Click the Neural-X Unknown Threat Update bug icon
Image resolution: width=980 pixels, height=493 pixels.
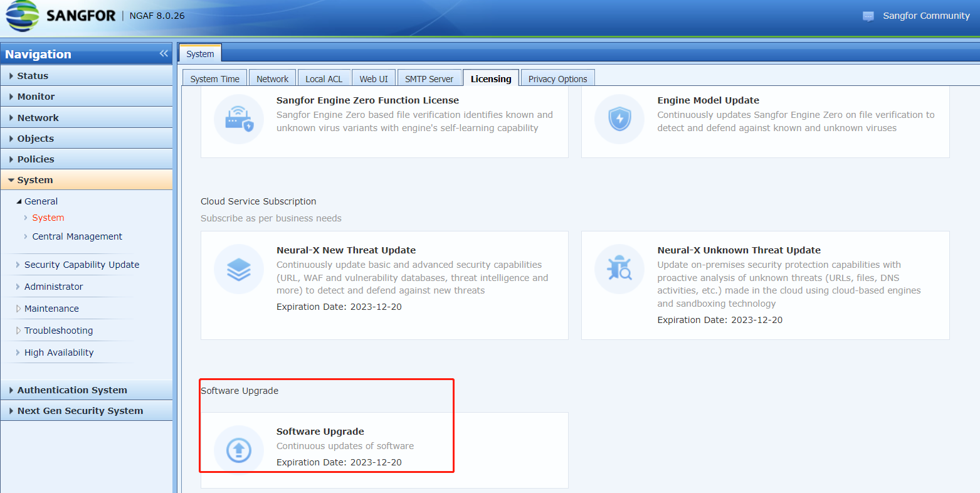click(619, 269)
